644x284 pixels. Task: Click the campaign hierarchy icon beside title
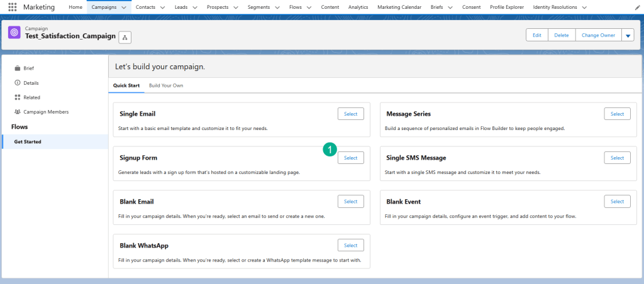[125, 38]
